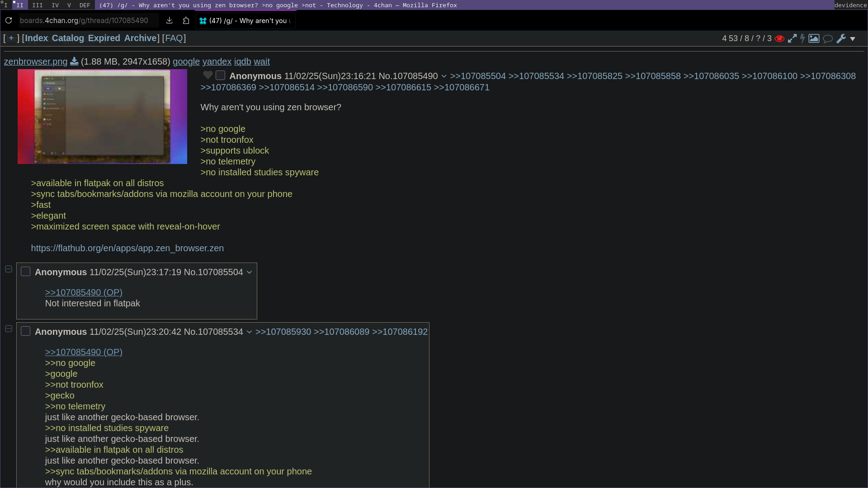Click the red eye thread watcher icon
Screen dimensions: 868x488
tap(779, 38)
